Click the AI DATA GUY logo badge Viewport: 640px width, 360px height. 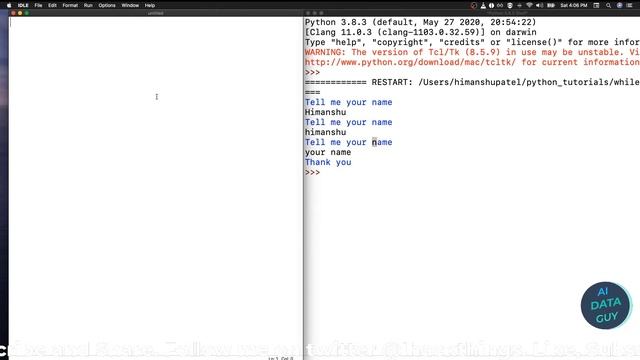(606, 305)
